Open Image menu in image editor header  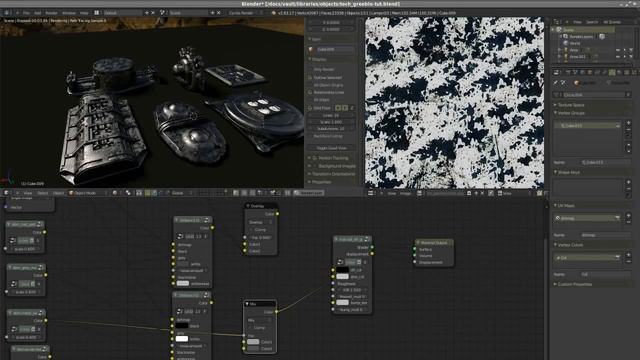tap(405, 193)
